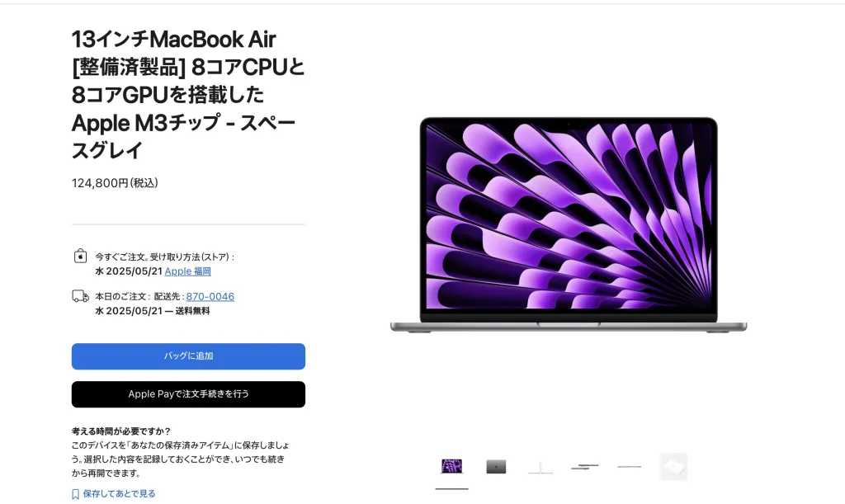Click the 送料無料 delivery date line
Image resolution: width=845 pixels, height=504 pixels.
[153, 311]
